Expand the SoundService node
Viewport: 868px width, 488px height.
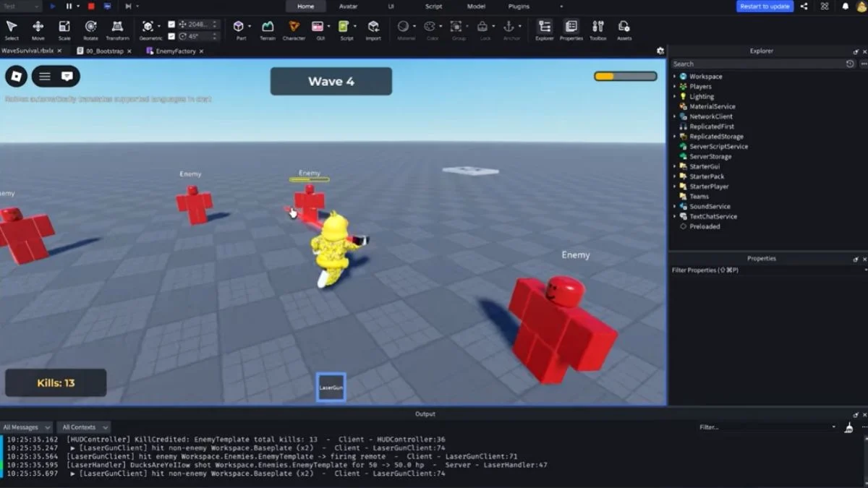pyautogui.click(x=675, y=206)
